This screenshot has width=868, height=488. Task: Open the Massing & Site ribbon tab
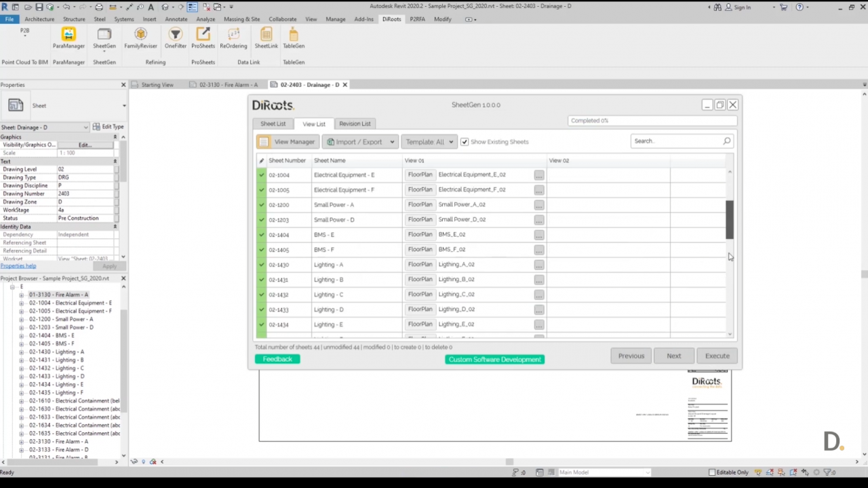click(241, 19)
